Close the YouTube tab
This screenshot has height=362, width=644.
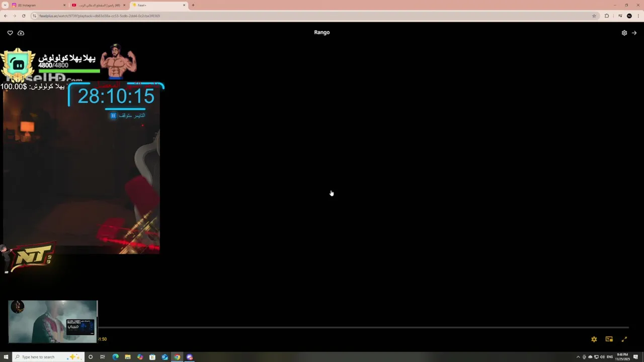(x=124, y=5)
